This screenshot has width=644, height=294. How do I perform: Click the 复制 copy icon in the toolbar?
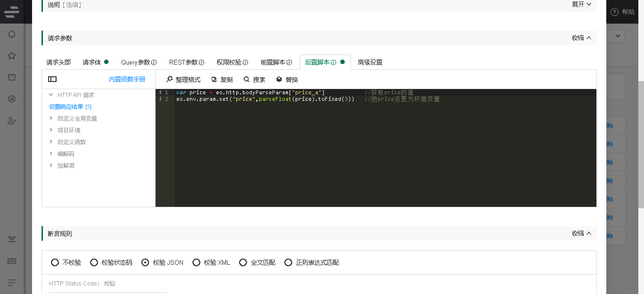click(x=214, y=80)
